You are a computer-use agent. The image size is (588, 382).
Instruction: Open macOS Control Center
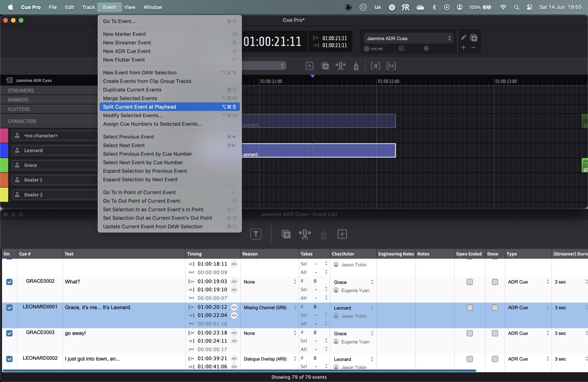pyautogui.click(x=530, y=7)
